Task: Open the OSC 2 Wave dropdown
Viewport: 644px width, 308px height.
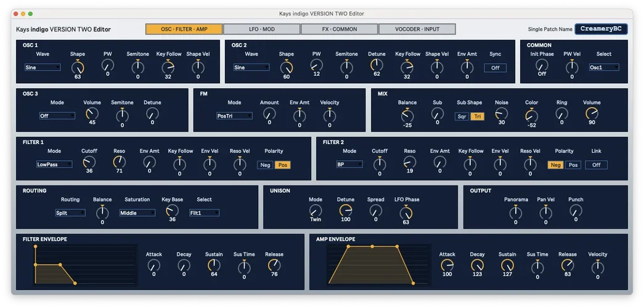Action: [x=251, y=67]
